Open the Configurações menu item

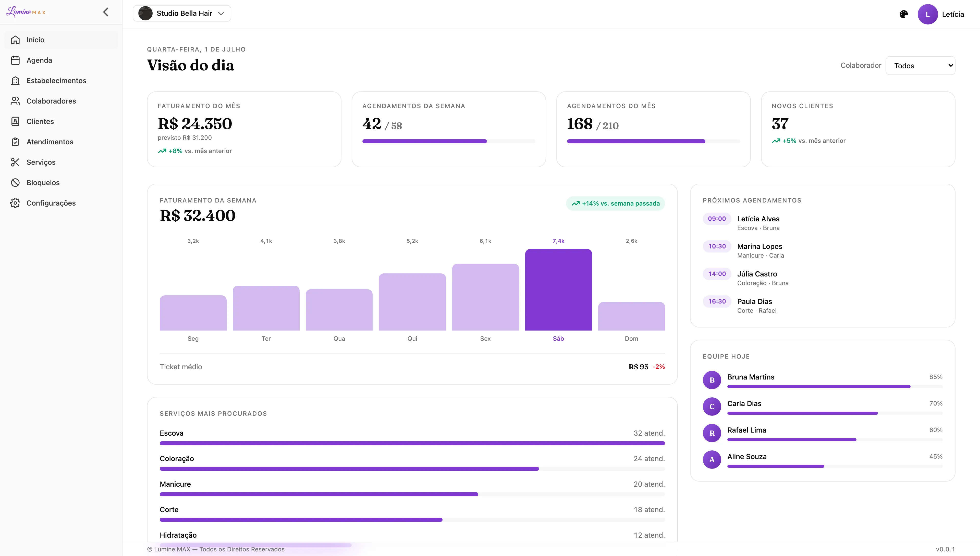[x=61, y=203]
